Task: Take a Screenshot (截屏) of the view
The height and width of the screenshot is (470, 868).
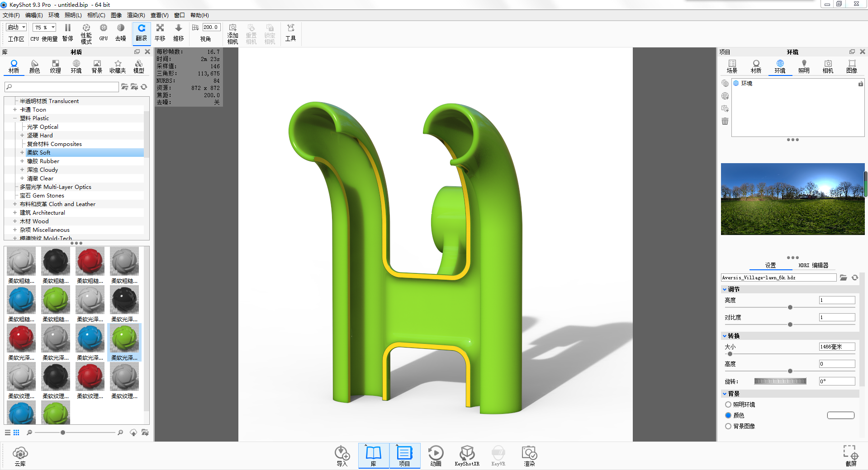Action: 851,456
